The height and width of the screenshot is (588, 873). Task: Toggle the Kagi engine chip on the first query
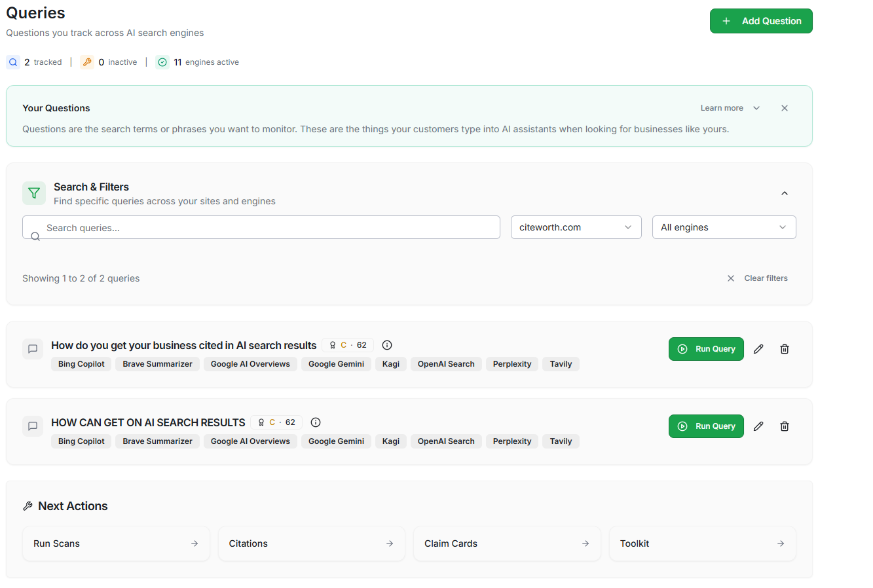pyautogui.click(x=390, y=363)
